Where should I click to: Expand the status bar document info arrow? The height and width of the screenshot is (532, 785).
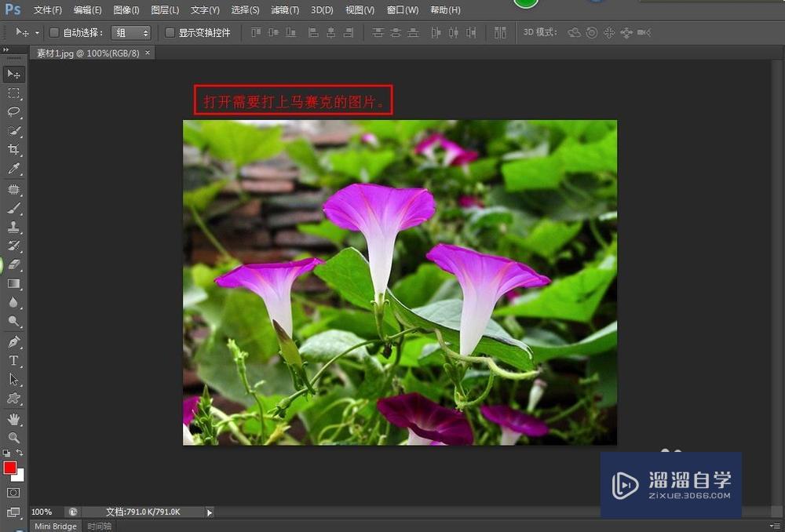[209, 512]
